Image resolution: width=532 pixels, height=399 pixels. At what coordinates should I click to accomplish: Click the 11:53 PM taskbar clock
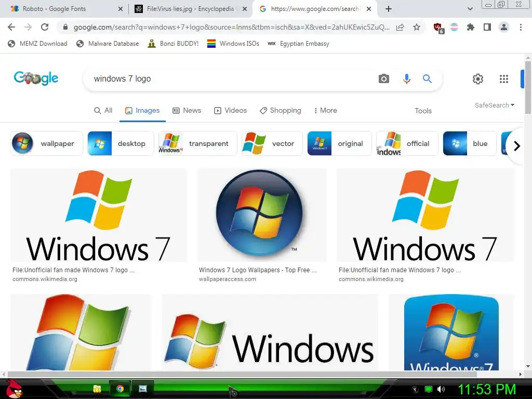487,389
